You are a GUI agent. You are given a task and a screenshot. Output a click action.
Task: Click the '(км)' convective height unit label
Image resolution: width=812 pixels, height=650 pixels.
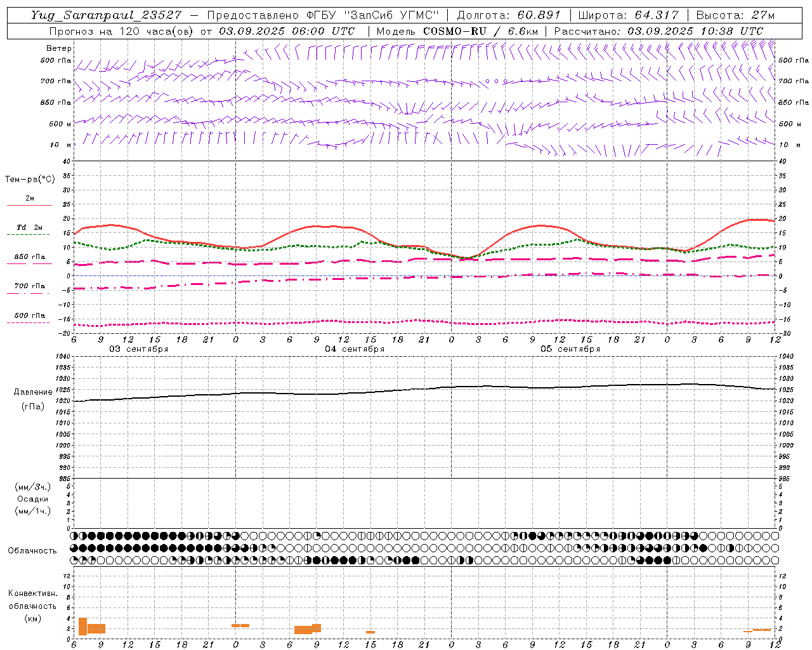point(33,618)
